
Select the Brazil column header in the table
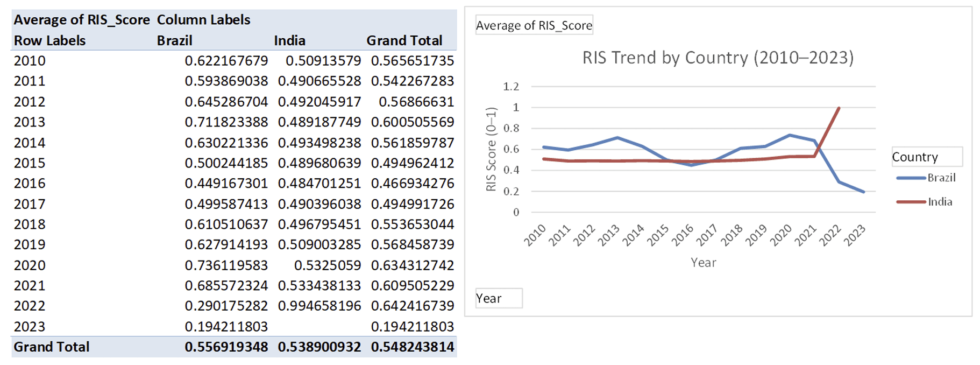174,40
